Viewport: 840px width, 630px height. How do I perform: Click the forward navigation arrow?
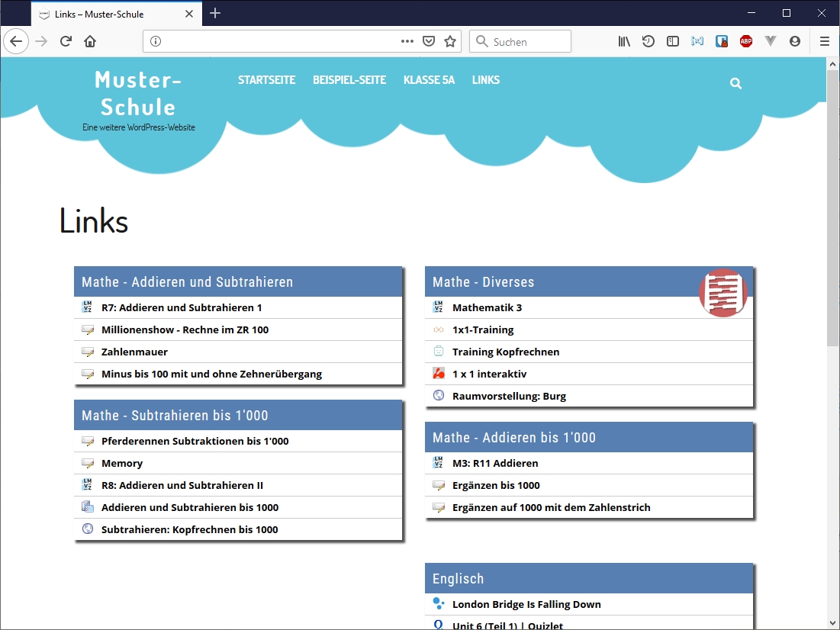[x=41, y=41]
